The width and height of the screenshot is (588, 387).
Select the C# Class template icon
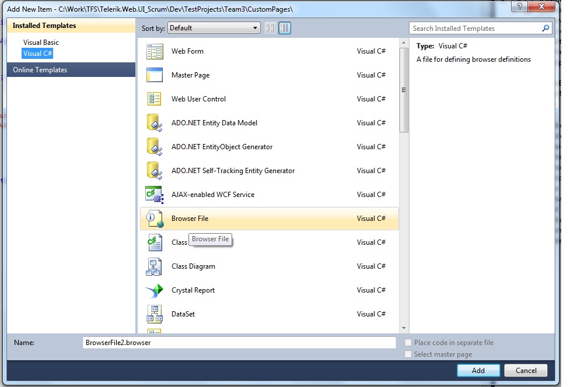pyautogui.click(x=155, y=242)
